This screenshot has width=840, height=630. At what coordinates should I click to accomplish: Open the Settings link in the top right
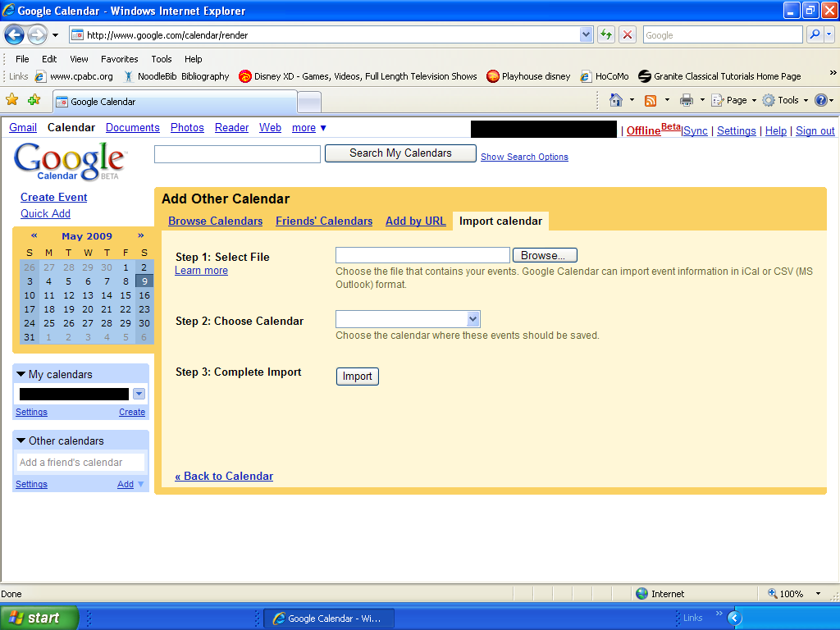(x=736, y=130)
